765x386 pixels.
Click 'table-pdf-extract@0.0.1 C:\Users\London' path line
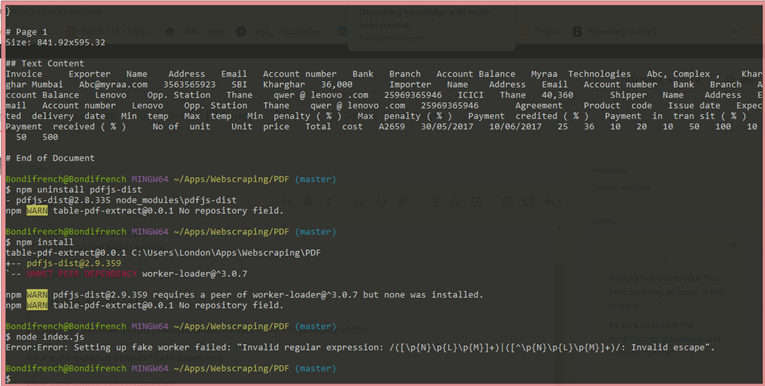[x=163, y=253]
